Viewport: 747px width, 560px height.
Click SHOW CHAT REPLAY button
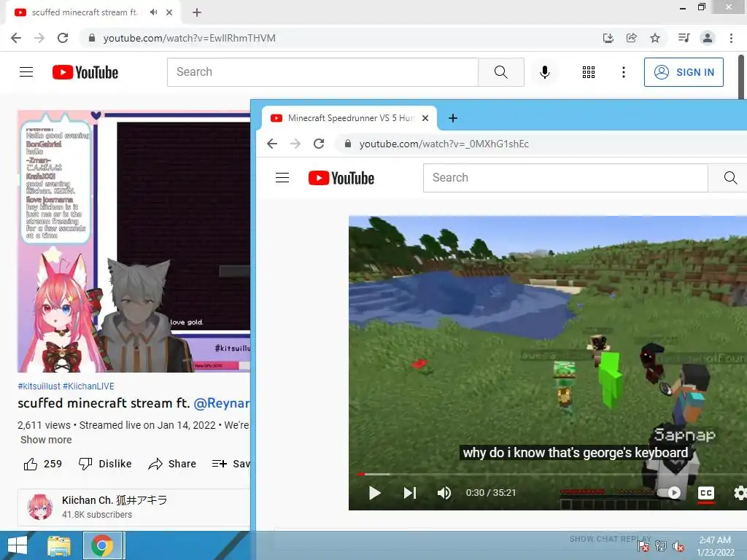pyautogui.click(x=611, y=539)
